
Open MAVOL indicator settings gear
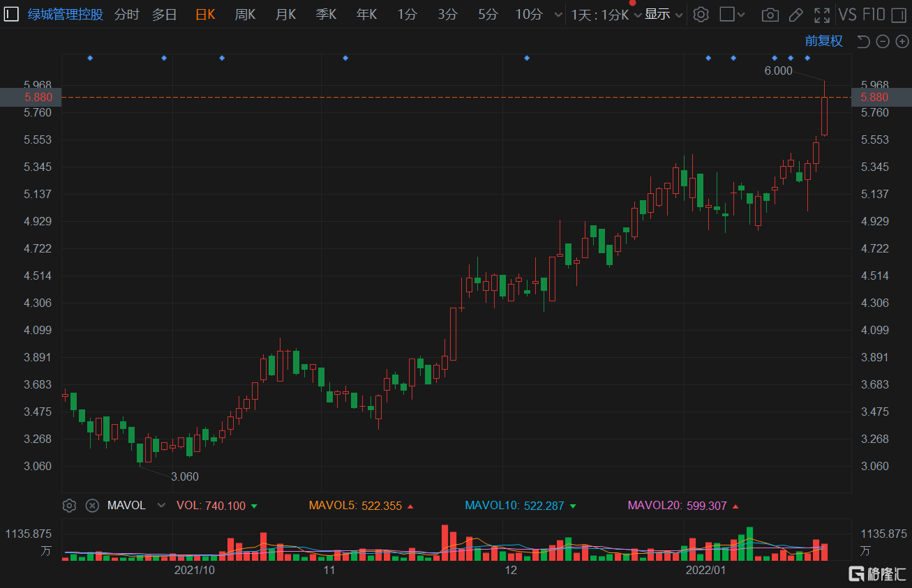pyautogui.click(x=69, y=506)
